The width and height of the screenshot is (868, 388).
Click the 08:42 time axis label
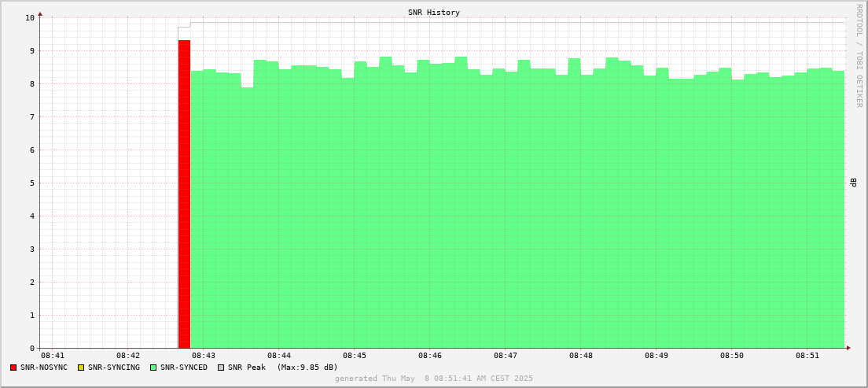[x=127, y=355]
